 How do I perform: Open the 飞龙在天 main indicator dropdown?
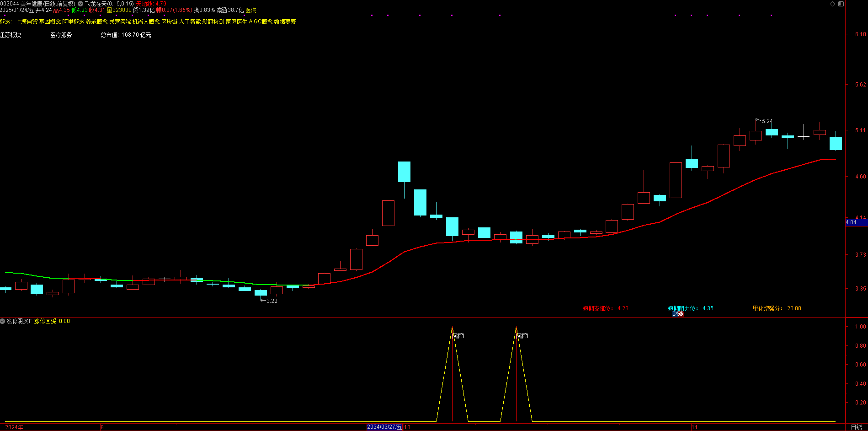(80, 4)
